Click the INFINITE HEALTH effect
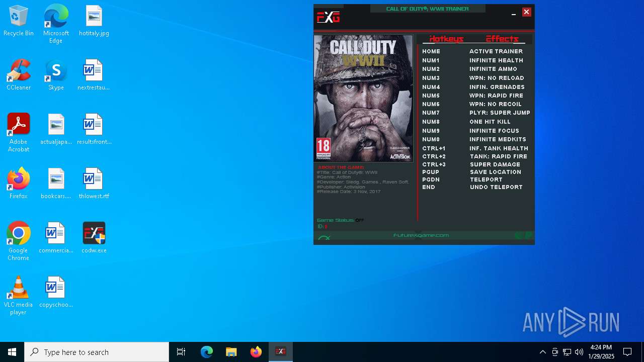Viewport: 644px width, 362px height. [x=497, y=60]
